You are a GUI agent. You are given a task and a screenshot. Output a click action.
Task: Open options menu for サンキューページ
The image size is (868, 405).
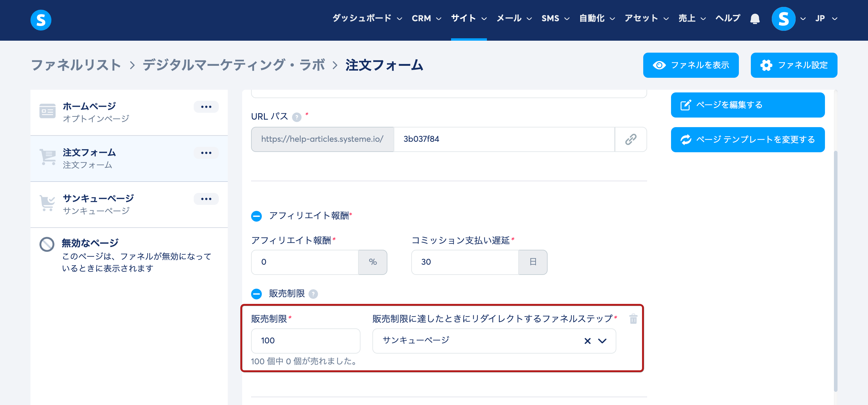click(206, 199)
